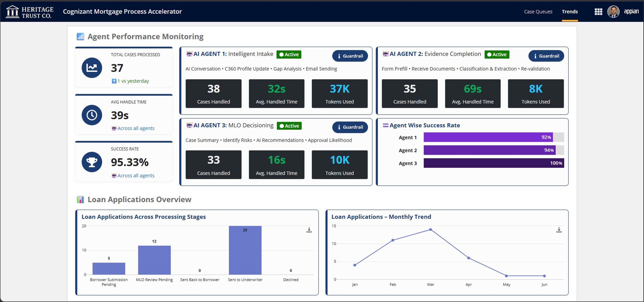Viewport: 644px width, 302px height.
Task: Click the 35 Cases Handled tile
Action: pos(410,93)
